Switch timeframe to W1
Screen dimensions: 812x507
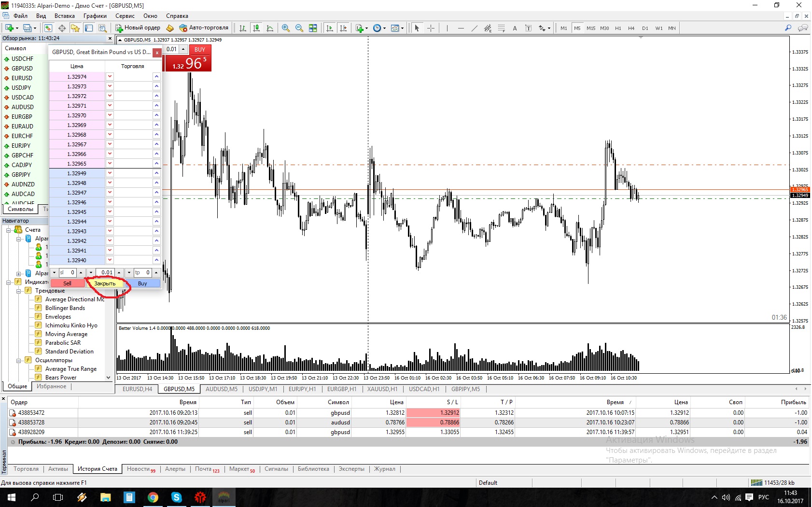click(658, 28)
